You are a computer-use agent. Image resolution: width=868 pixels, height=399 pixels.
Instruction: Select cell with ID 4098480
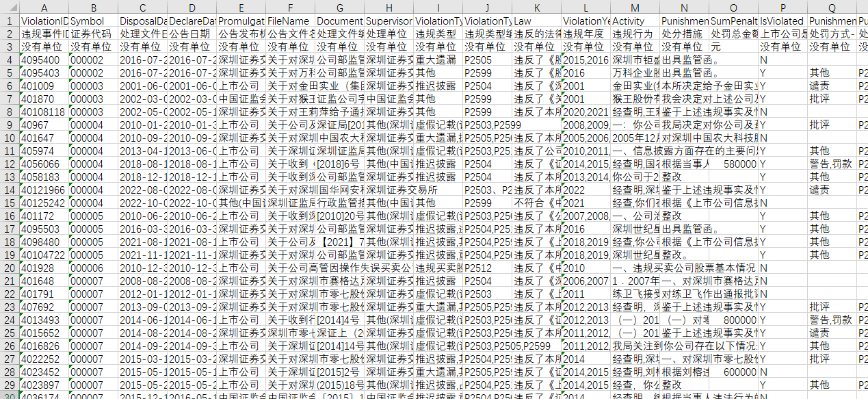click(44, 242)
